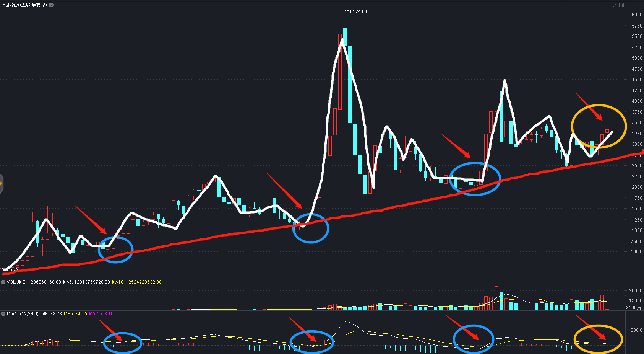Expand the left edge panel handle arrow
Screen dimensions: 644x354
tap(2, 184)
